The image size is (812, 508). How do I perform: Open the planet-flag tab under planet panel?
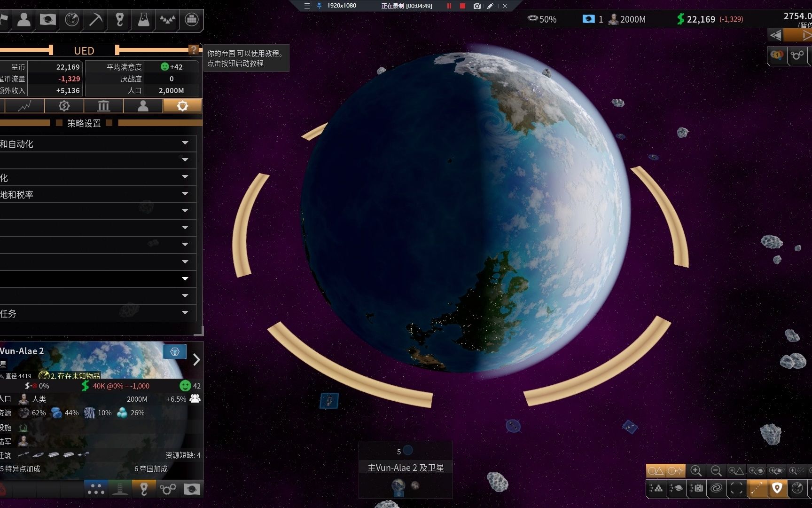[x=192, y=489]
